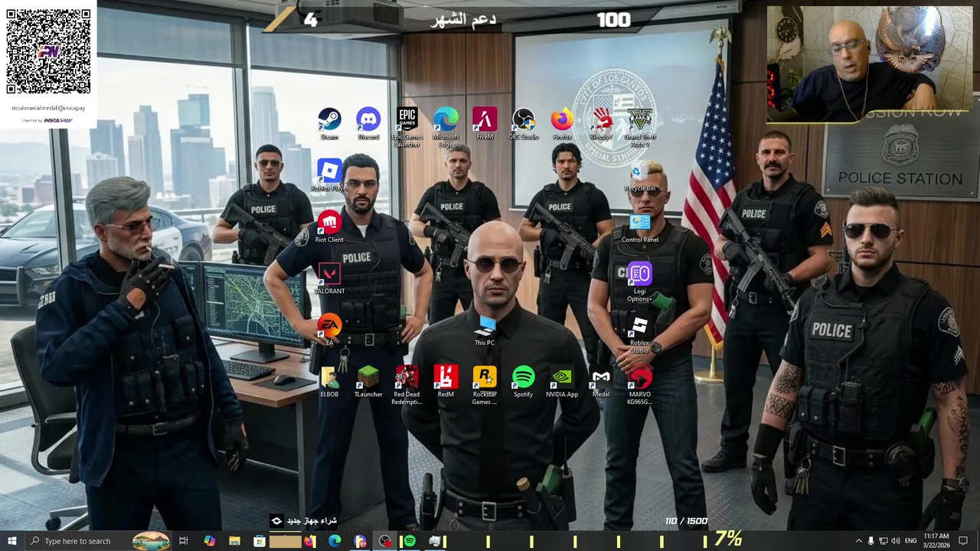Open the Logi Options+ icon
The width and height of the screenshot is (980, 551).
(x=640, y=282)
